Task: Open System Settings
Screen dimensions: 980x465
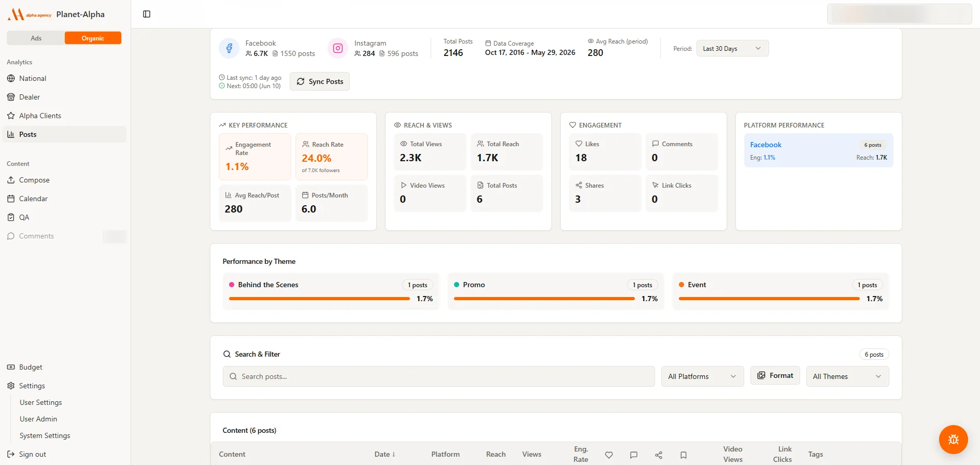Action: (x=45, y=435)
